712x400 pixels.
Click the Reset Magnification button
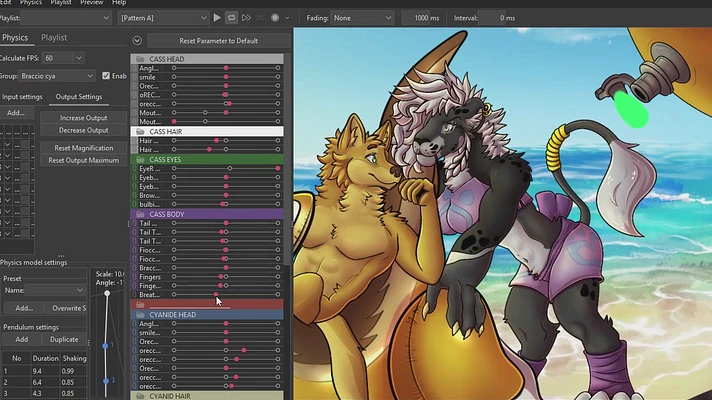(x=84, y=148)
